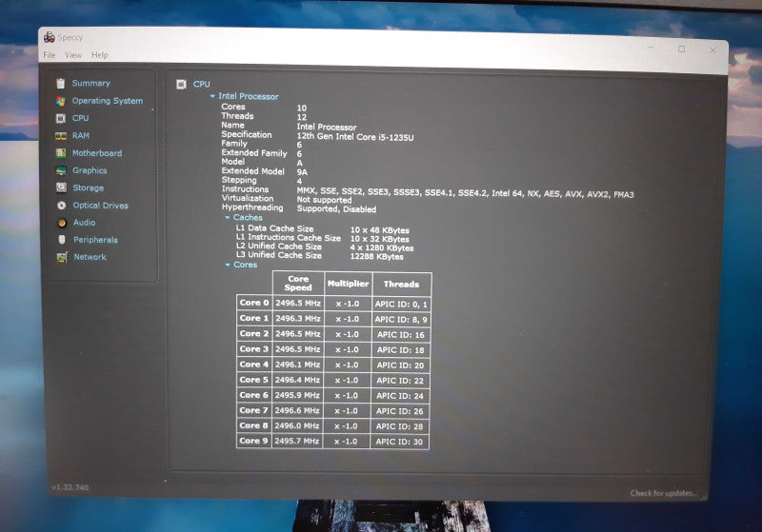Collapse the Cores tree node
Screen dimensions: 762x532
point(228,265)
